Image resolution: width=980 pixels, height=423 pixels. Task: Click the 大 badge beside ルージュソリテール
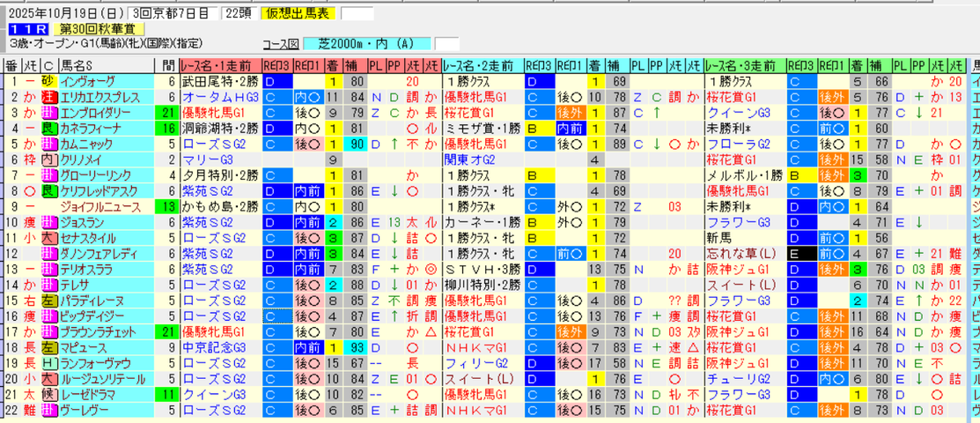pos(48,379)
